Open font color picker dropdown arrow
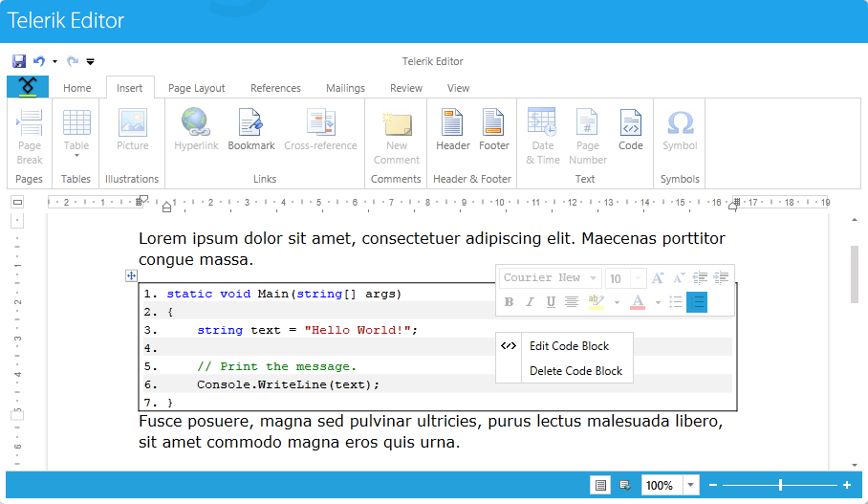 (x=658, y=302)
